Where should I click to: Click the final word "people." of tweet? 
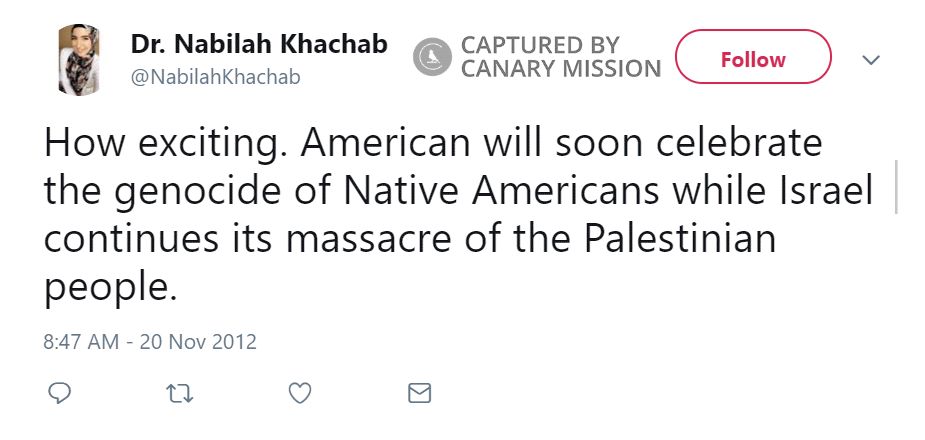110,287
